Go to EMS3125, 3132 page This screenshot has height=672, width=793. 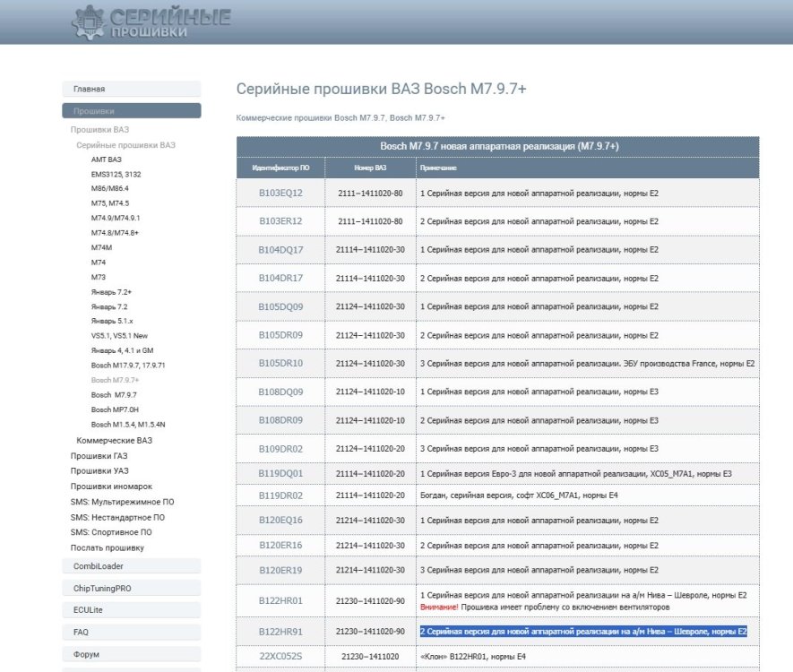click(116, 175)
